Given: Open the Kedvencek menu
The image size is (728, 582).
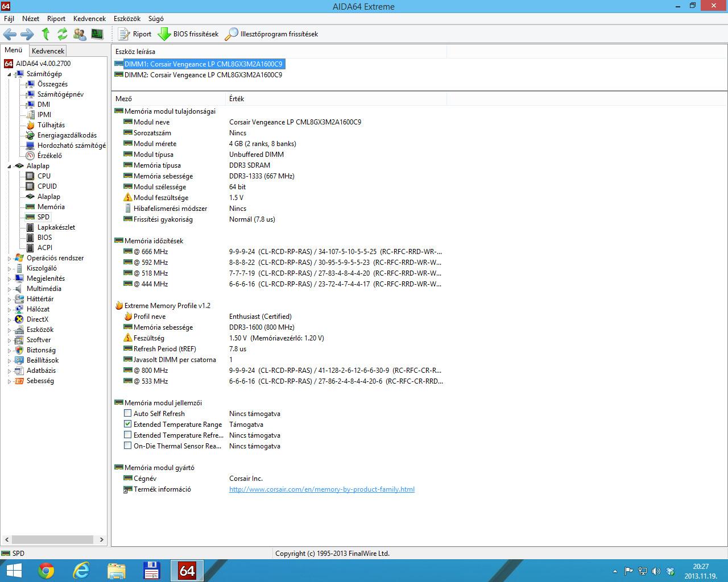Looking at the screenshot, I should click(89, 19).
